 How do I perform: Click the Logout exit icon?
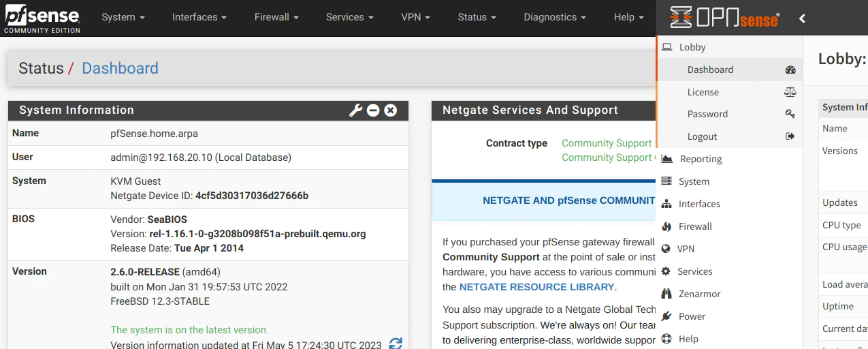coord(790,136)
